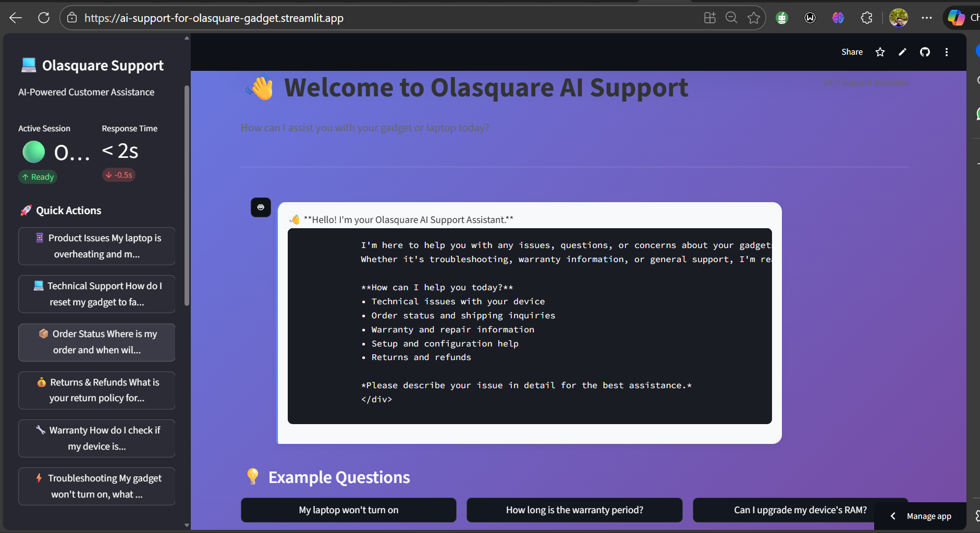Click the pencil edit icon in Streamlit toolbar
The height and width of the screenshot is (533, 980).
[x=902, y=52]
